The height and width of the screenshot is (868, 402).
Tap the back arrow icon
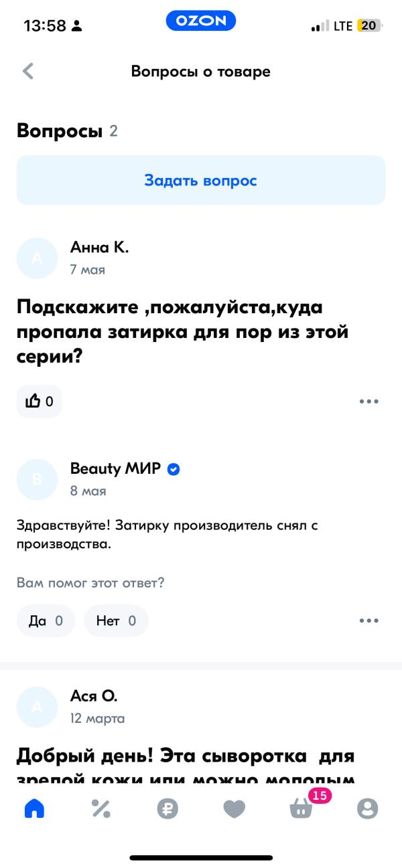click(28, 71)
